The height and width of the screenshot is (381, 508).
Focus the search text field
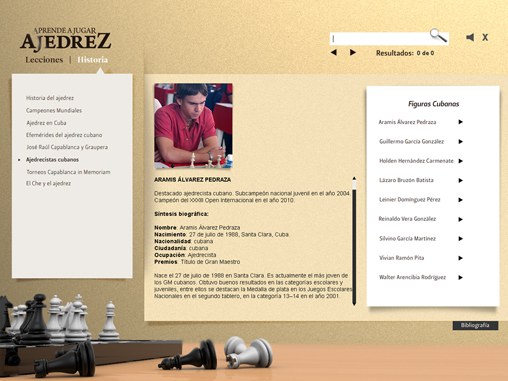[380, 39]
